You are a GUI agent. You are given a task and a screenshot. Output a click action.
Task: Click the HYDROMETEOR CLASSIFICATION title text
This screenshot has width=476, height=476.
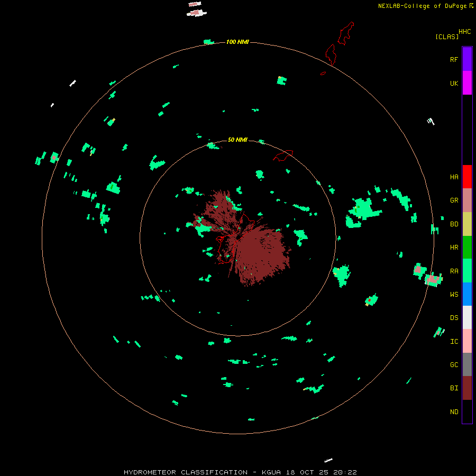point(186,472)
